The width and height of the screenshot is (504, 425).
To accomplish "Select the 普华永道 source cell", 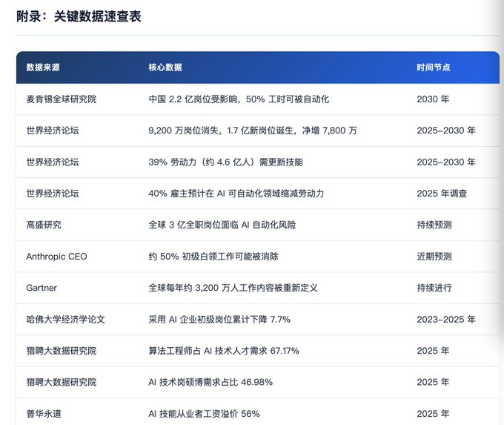I will [x=44, y=413].
